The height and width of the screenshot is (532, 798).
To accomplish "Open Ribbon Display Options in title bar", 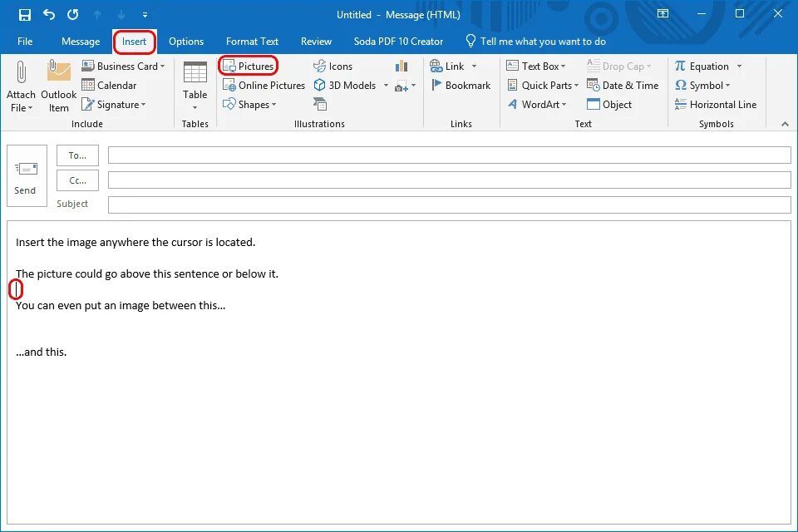I will tap(663, 14).
